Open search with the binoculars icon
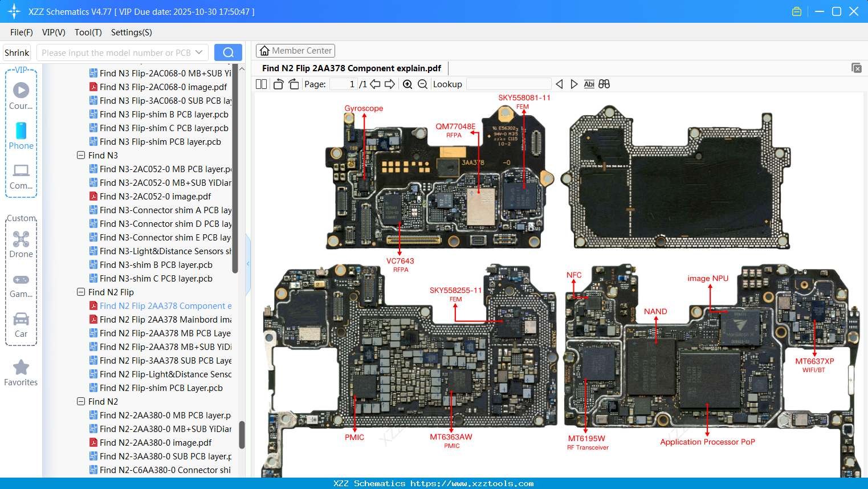Viewport: 868px width, 489px height. (x=604, y=84)
